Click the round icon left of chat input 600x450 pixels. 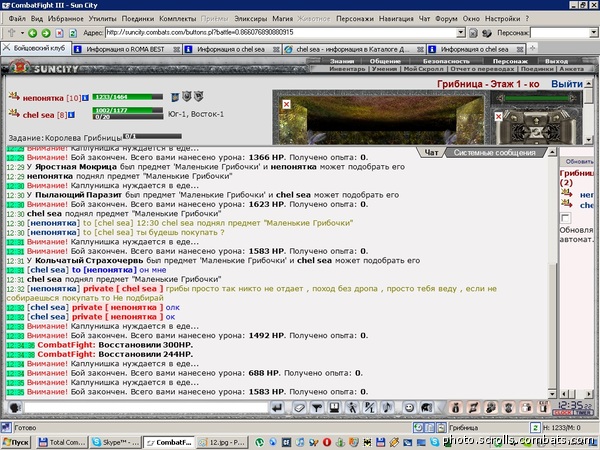point(15,408)
